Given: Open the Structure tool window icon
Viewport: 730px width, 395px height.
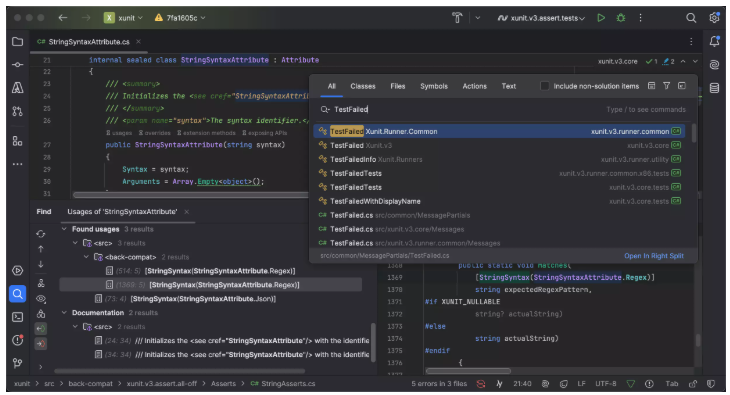Looking at the screenshot, I should [x=17, y=141].
